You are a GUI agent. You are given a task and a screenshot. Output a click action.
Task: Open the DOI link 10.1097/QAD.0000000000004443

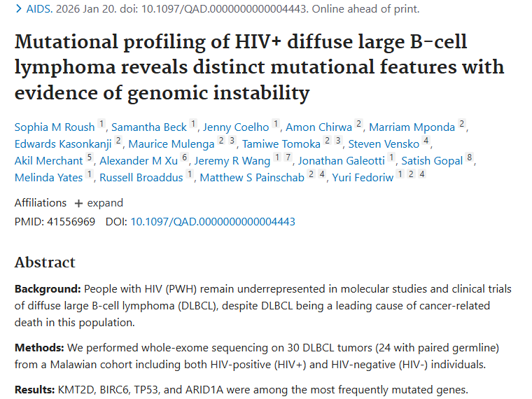[213, 222]
